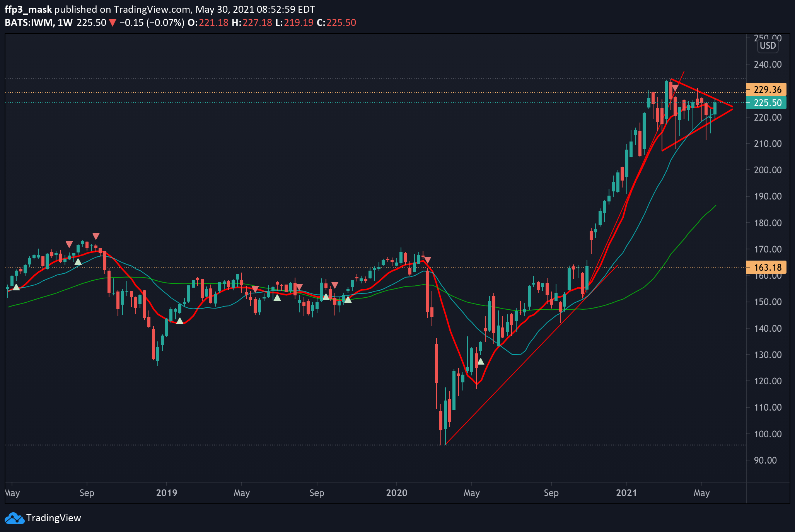795x532 pixels.
Task: Click the 220.00 price axis tick
Action: [768, 118]
